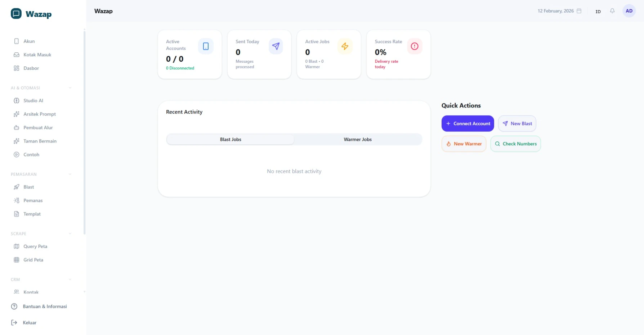The height and width of the screenshot is (335, 644).
Task: Open the Blast marketing tool
Action: point(28,187)
